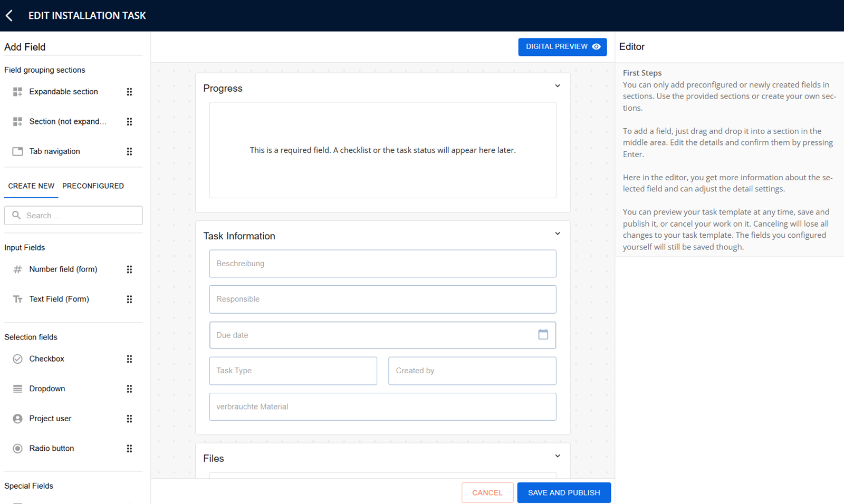Screen dimensions: 844x504
Task: Click the drag handle next to Dropdown
Action: 129,389
